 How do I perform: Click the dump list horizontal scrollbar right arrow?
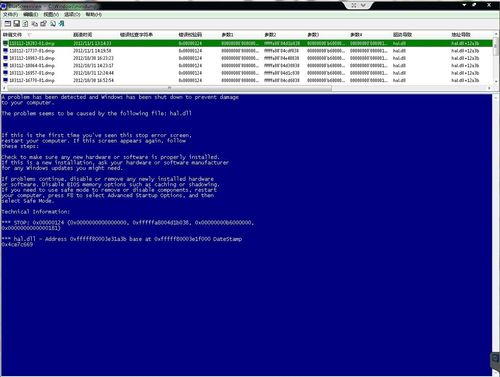489,88
